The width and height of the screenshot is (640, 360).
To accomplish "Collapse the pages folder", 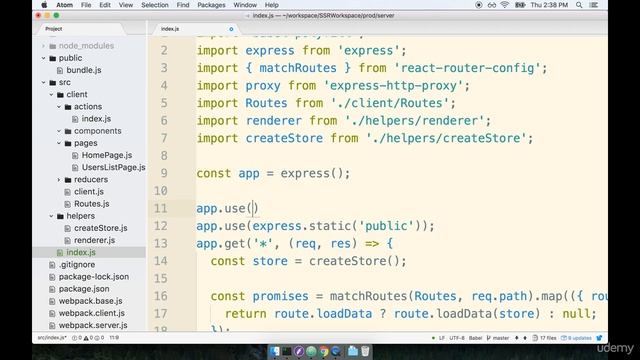I will click(59, 143).
